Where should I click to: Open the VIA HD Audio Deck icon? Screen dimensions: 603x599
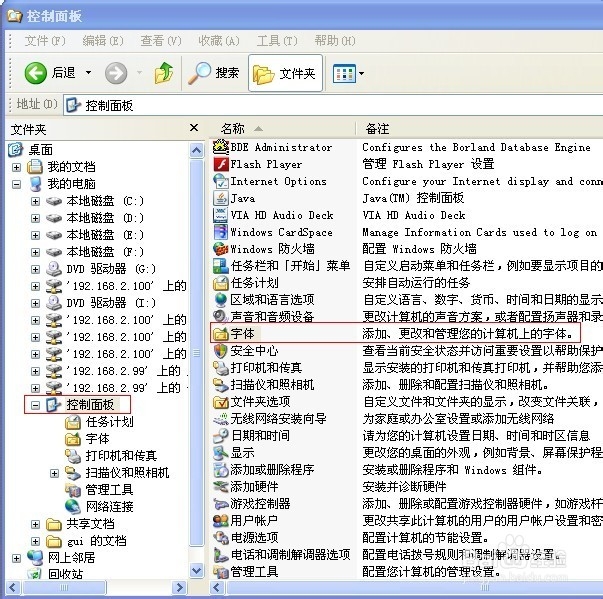pyautogui.click(x=221, y=215)
